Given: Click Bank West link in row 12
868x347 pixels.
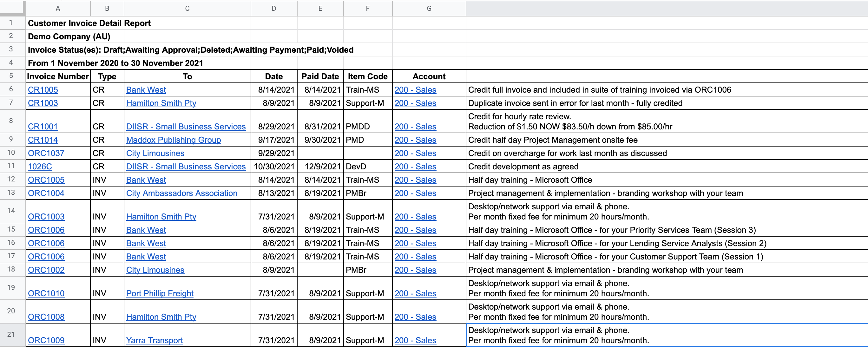Looking at the screenshot, I should [x=146, y=180].
